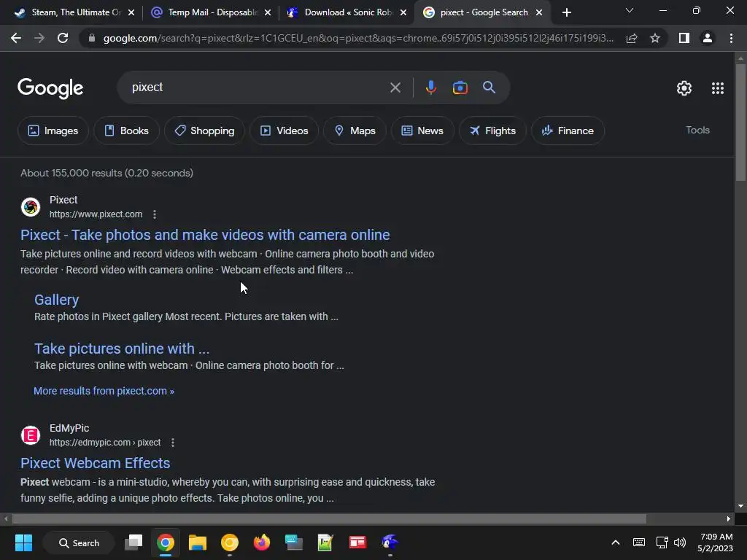Go back to previous page

(16, 38)
